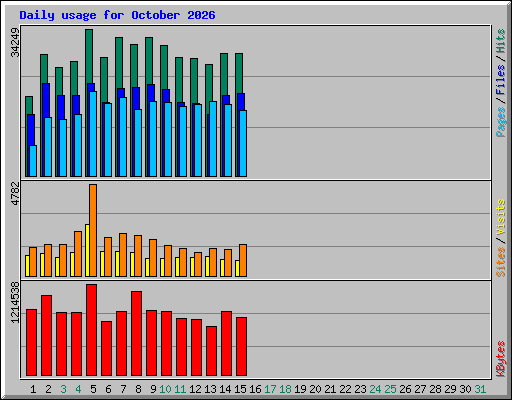
Task: Click day label 12 on the x-axis
Action: point(195,389)
